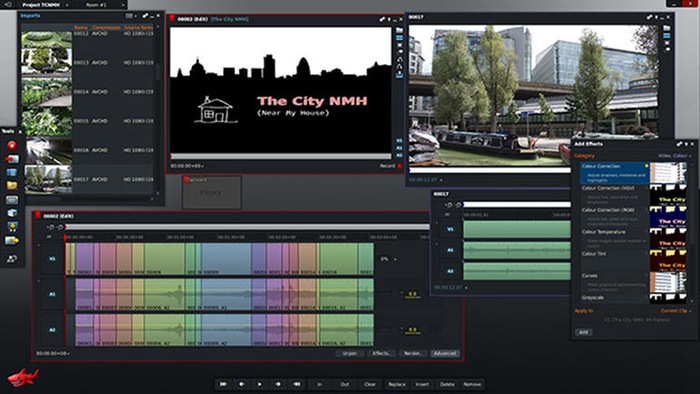Toggle A2 track in 00017 clip timeline

point(450,271)
